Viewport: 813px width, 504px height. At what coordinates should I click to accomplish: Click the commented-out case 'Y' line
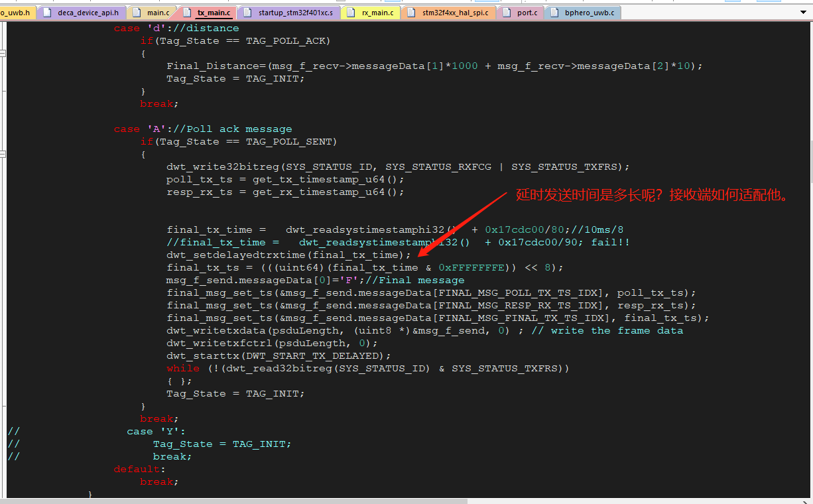[151, 432]
